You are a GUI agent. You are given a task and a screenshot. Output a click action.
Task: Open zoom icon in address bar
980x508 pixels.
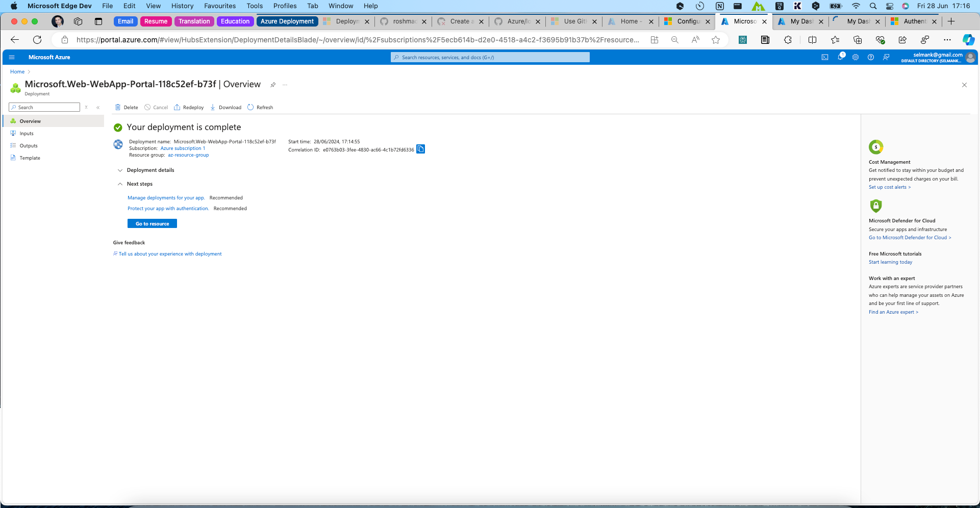click(675, 40)
